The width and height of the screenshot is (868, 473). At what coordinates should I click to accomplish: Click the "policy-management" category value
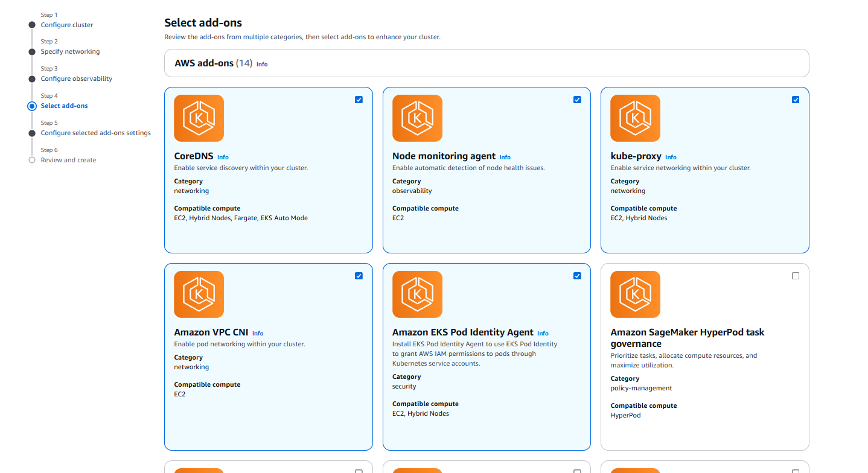pos(641,388)
